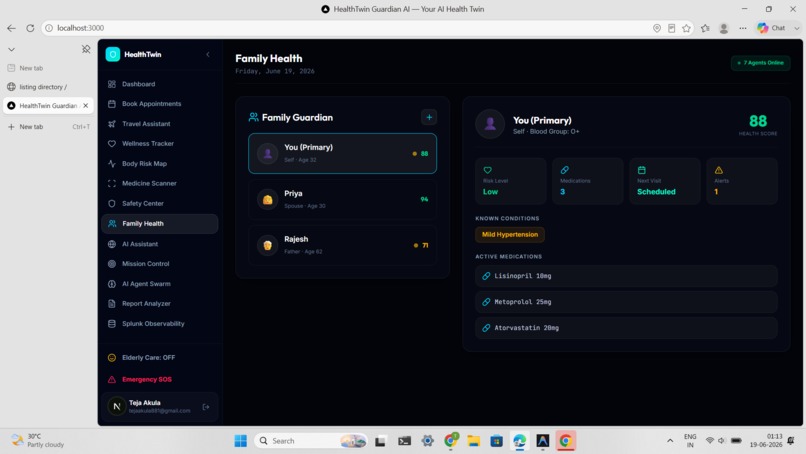Open the weather widget showing 30°C
The image size is (806, 454).
pyautogui.click(x=39, y=441)
